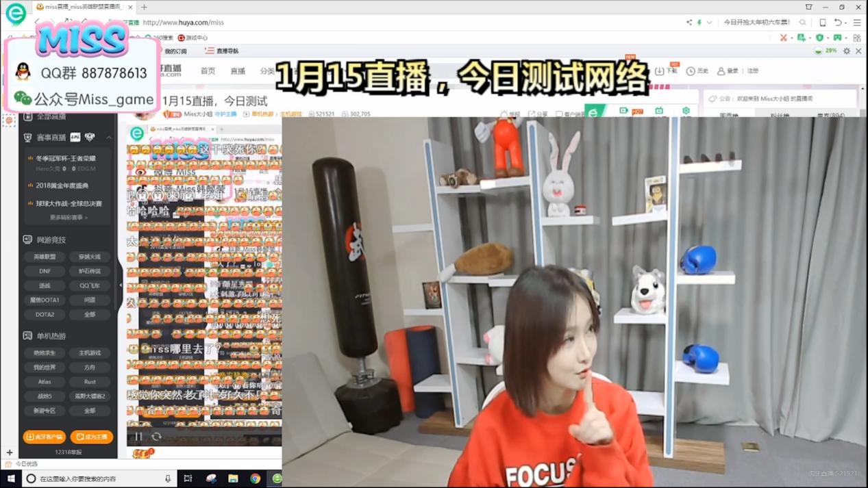The height and width of the screenshot is (488, 868).
Task: Close the info bar with X
Action: click(x=858, y=51)
